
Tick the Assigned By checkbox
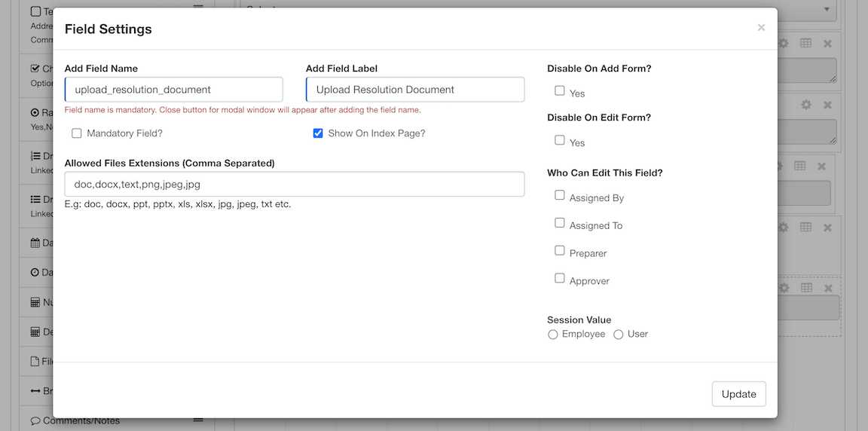(560, 195)
